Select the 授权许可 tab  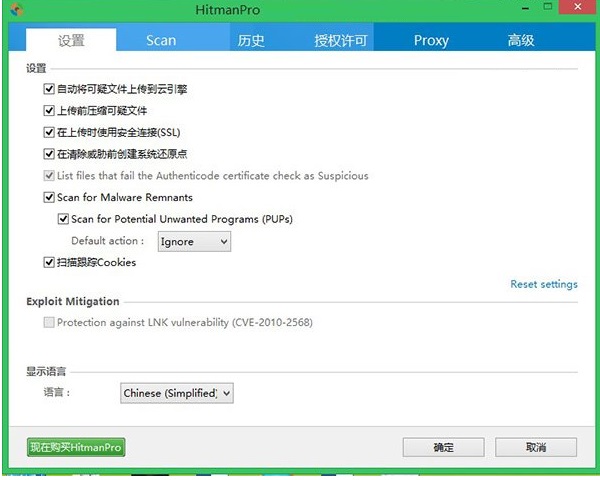(x=341, y=40)
